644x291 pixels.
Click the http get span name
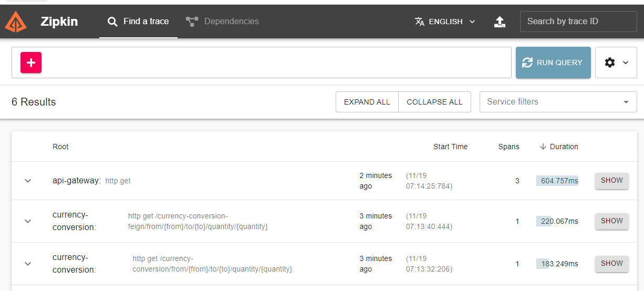pyautogui.click(x=118, y=181)
